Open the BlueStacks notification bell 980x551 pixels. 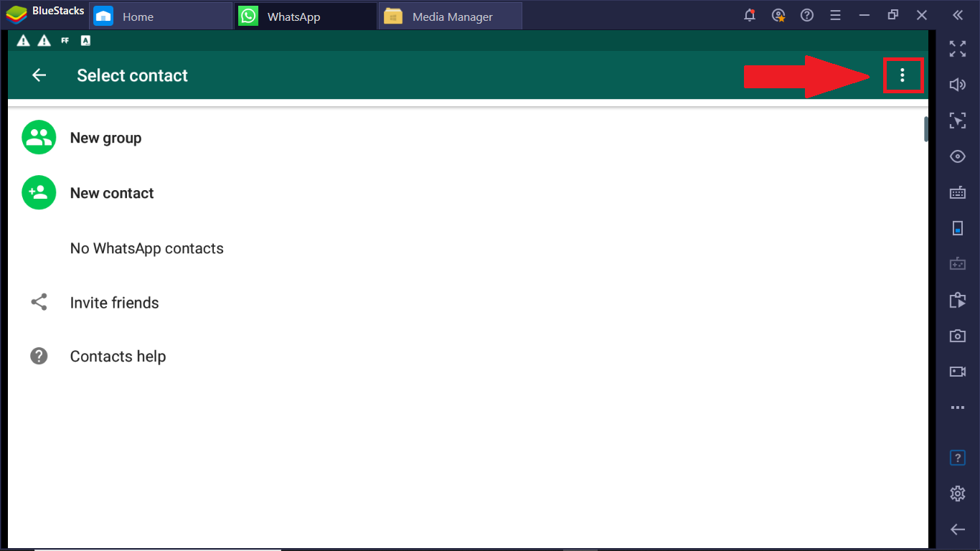coord(750,15)
